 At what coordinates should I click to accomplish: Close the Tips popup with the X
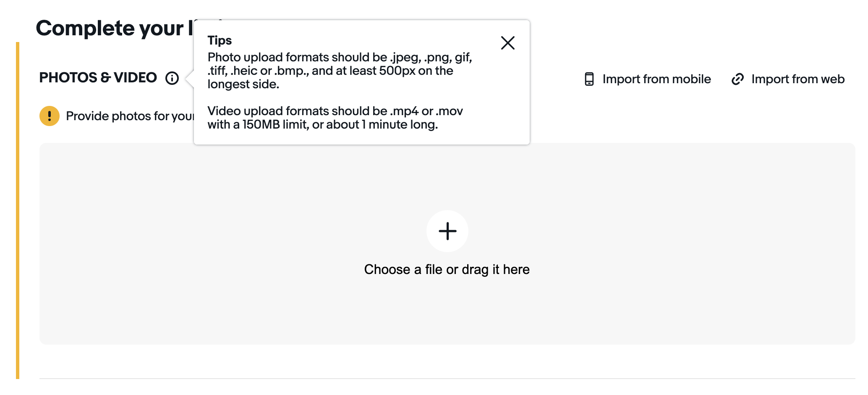coord(508,42)
